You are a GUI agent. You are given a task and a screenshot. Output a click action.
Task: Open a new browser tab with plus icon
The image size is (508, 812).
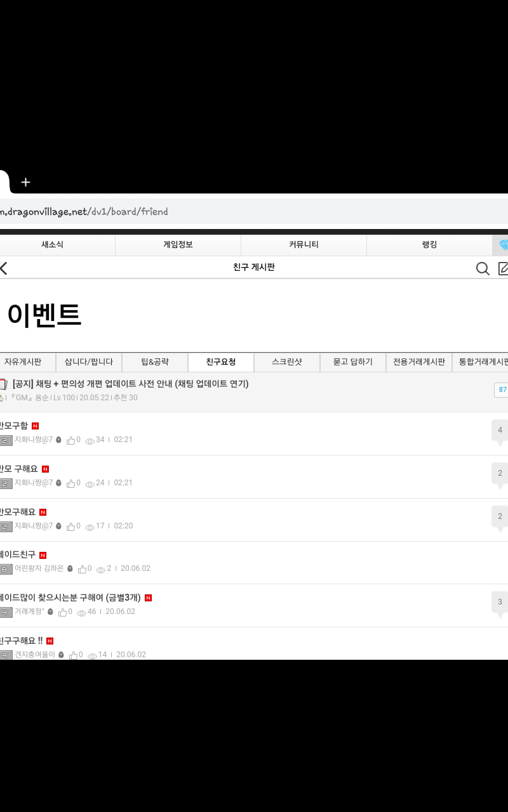(25, 183)
